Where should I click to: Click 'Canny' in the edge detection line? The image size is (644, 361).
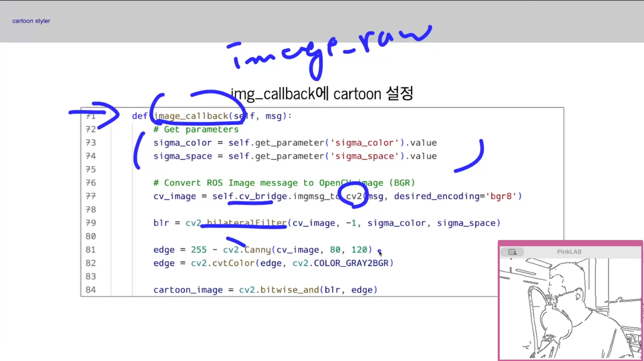click(x=258, y=250)
